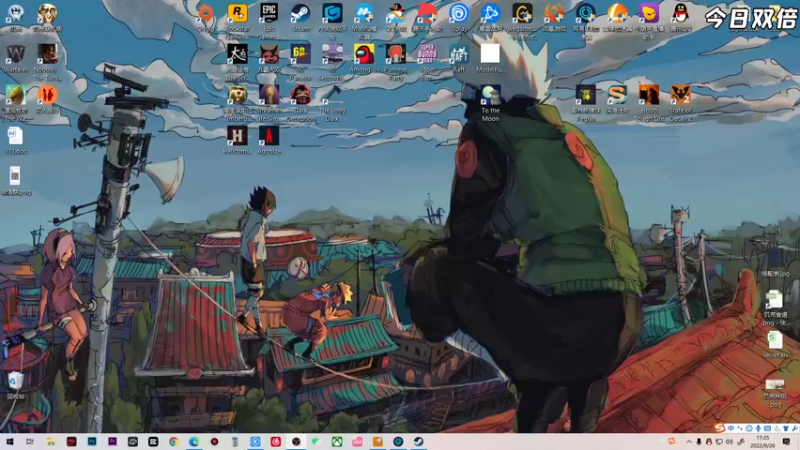Select the Nobody - The Turnaround shortcut
The height and width of the screenshot is (450, 800).
coord(47,54)
